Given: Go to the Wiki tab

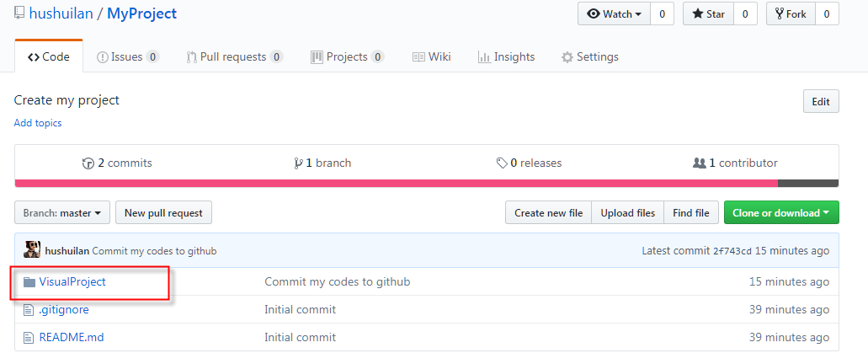Looking at the screenshot, I should pos(431,57).
